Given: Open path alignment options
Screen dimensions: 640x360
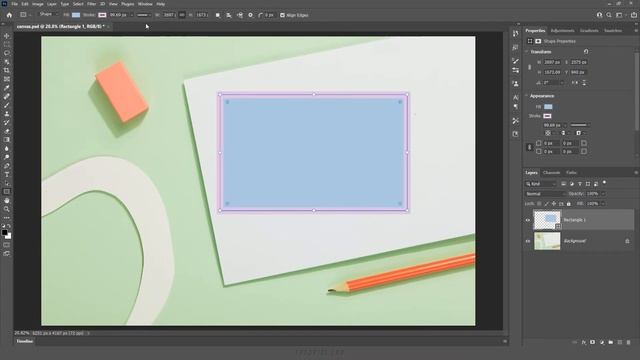Looking at the screenshot, I should coord(229,15).
